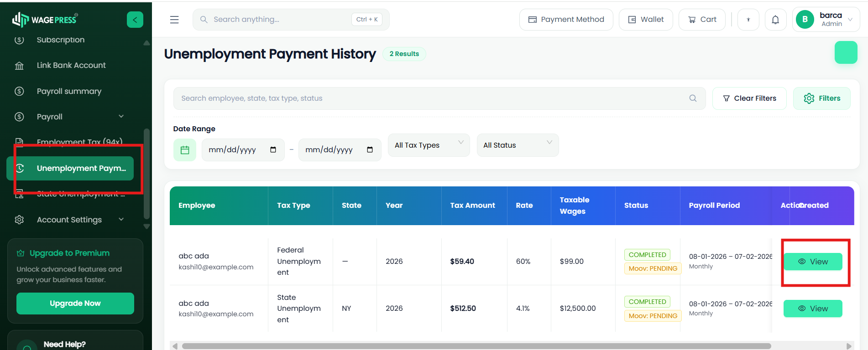Click the Payroll summary dollar icon
868x350 pixels.
pos(19,91)
